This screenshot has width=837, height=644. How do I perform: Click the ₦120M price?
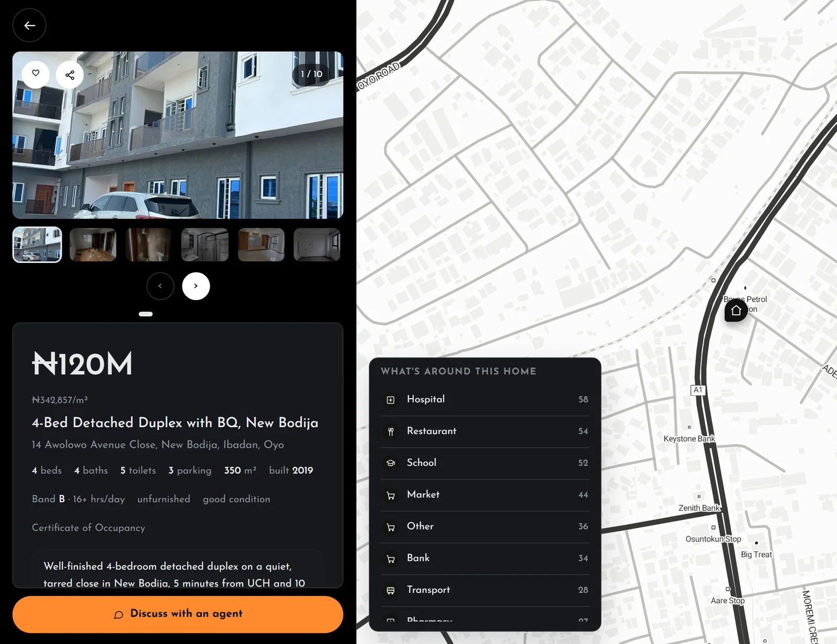point(82,364)
